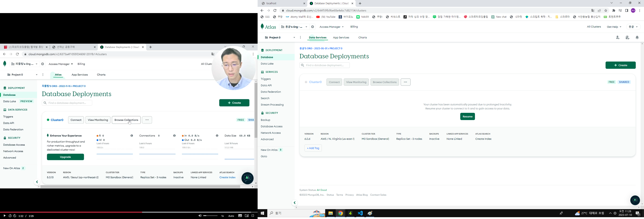Open Billing in the Atlas header
This screenshot has height=219, width=644.
pyautogui.click(x=354, y=27)
